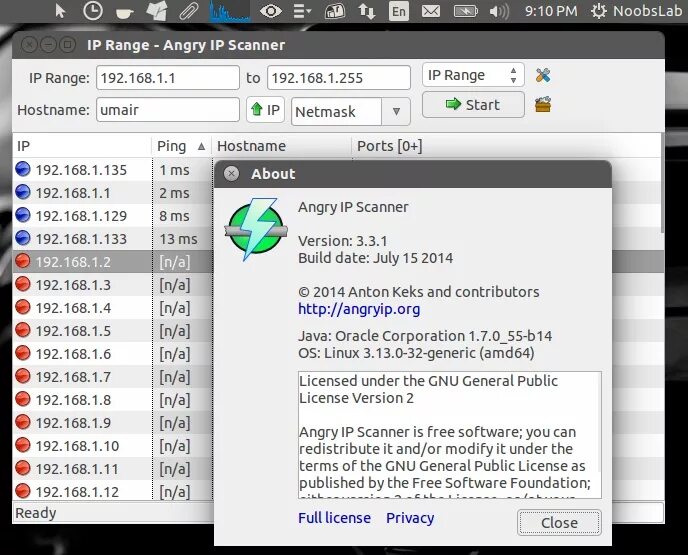Select row 192.168.1.5

[113, 331]
